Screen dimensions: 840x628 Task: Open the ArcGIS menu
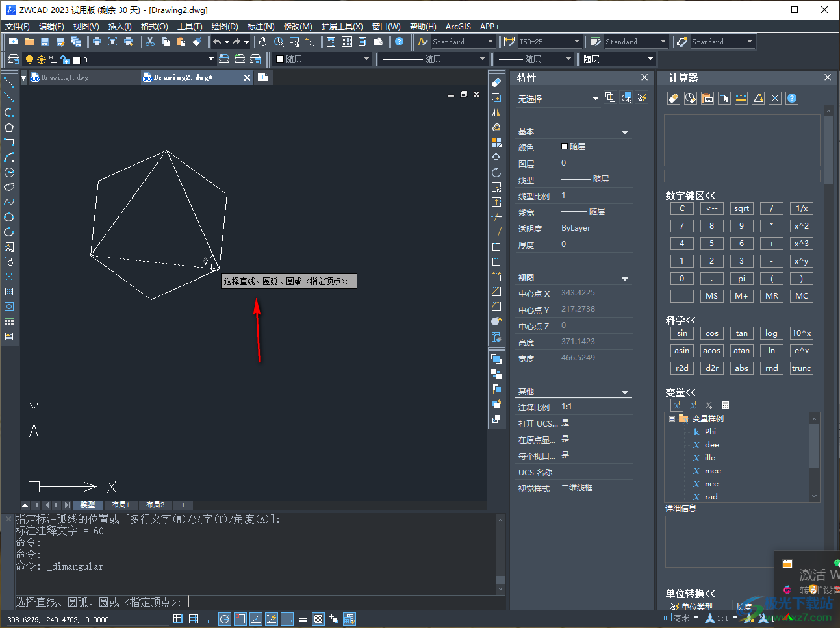(458, 27)
